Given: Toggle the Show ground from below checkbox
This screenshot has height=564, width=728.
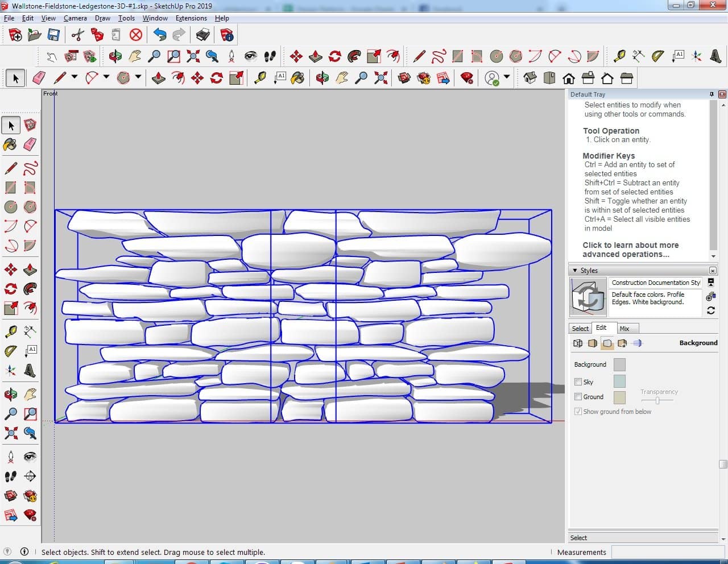Looking at the screenshot, I should coord(578,412).
